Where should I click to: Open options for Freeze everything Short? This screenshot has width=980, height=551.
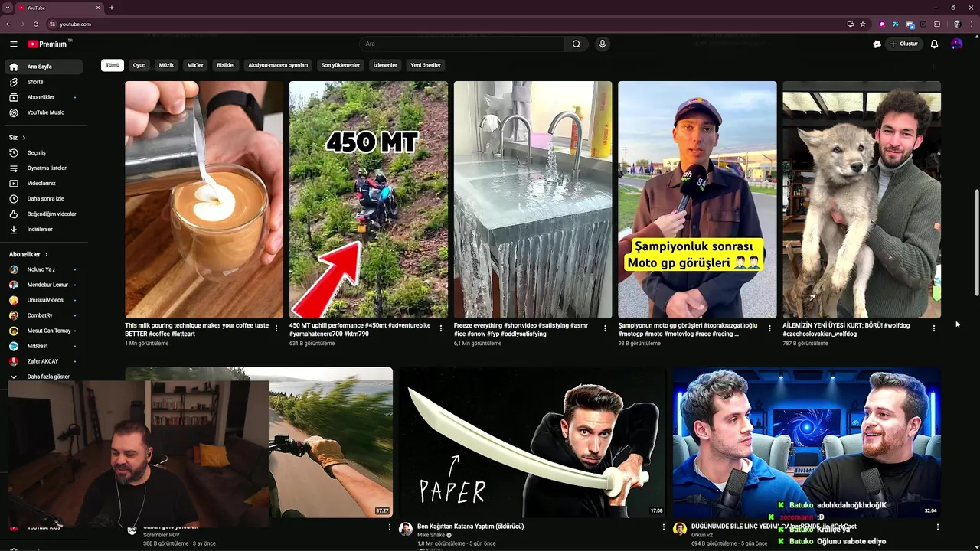pos(605,328)
